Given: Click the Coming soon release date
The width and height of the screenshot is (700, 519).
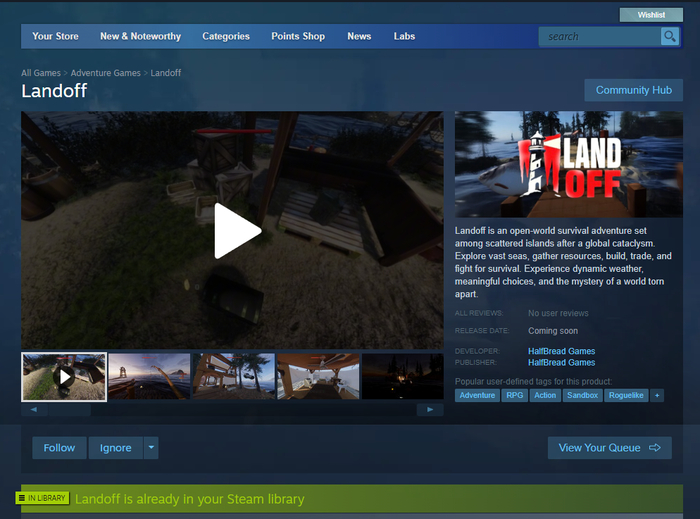Looking at the screenshot, I should (553, 331).
